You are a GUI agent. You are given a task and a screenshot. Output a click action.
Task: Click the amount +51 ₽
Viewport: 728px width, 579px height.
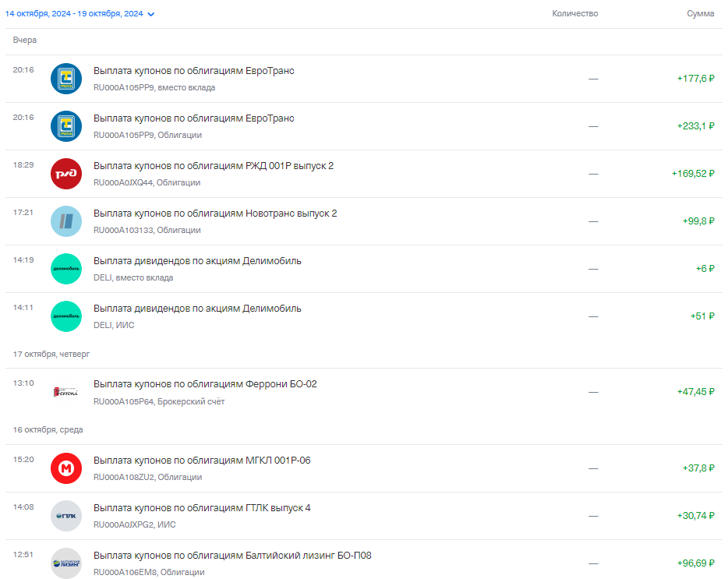coord(702,316)
